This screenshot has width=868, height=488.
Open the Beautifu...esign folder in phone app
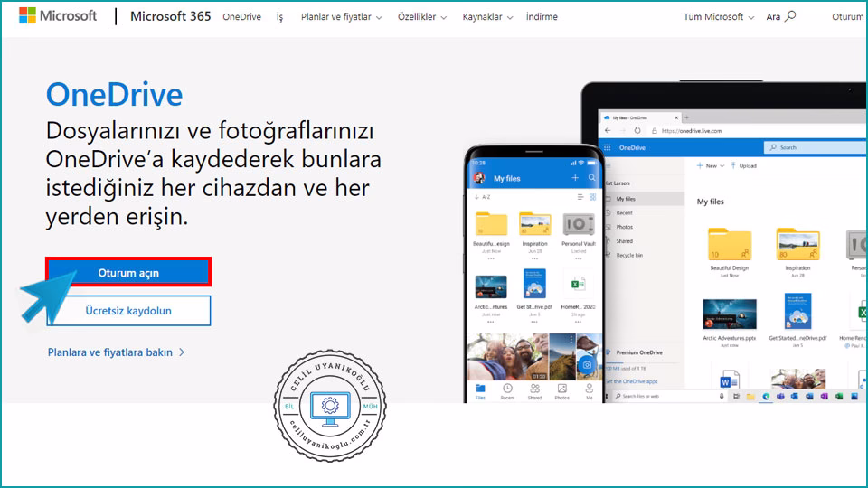click(491, 225)
